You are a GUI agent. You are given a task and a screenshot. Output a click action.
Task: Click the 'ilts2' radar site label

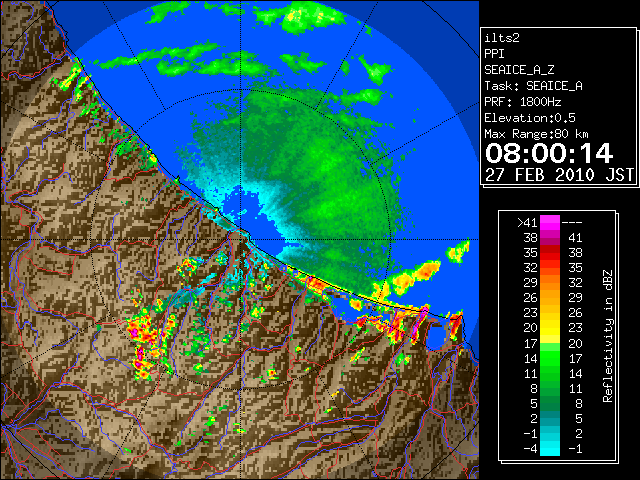[502, 38]
